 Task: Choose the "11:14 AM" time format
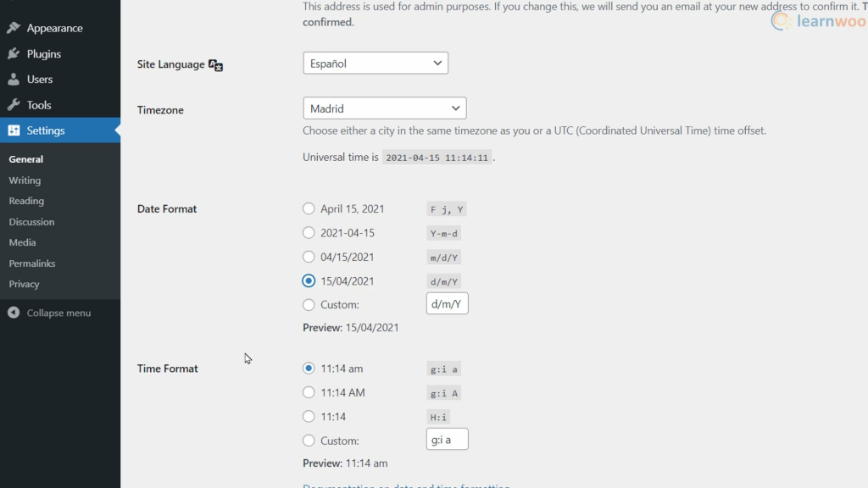click(x=308, y=392)
